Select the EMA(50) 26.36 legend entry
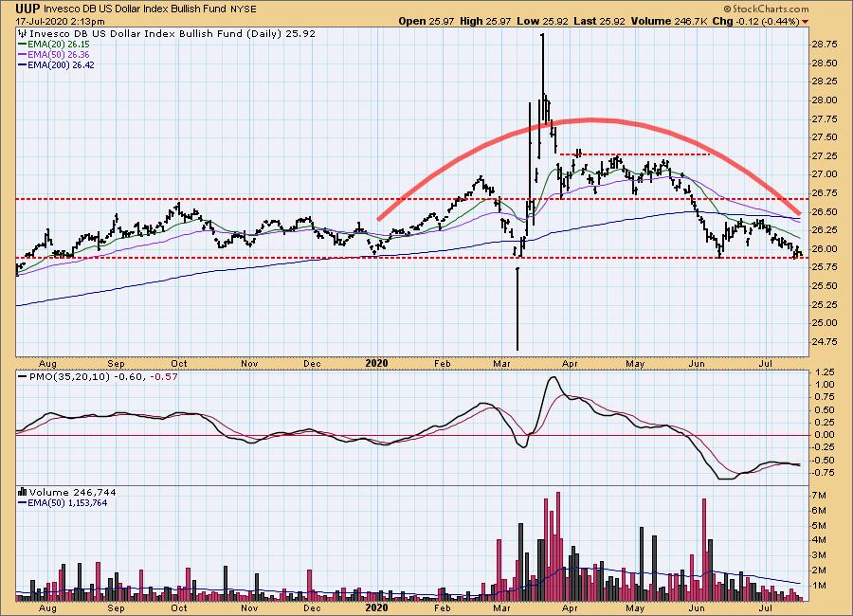 [54, 55]
